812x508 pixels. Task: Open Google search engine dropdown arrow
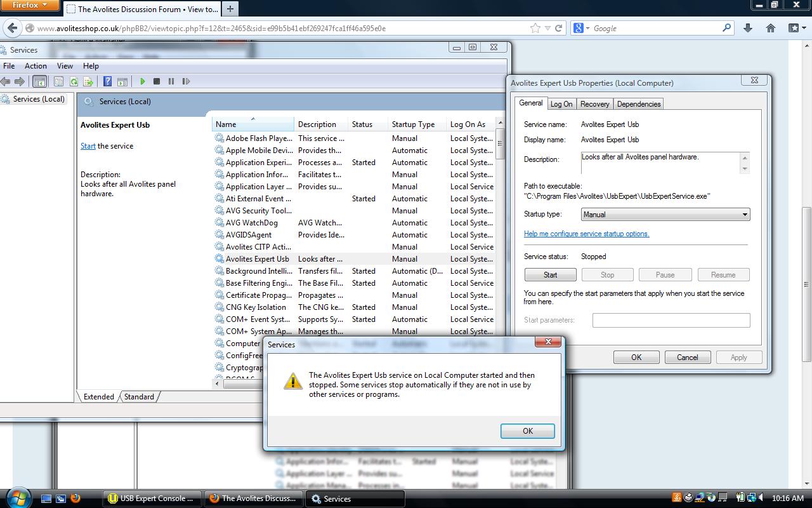[587, 28]
